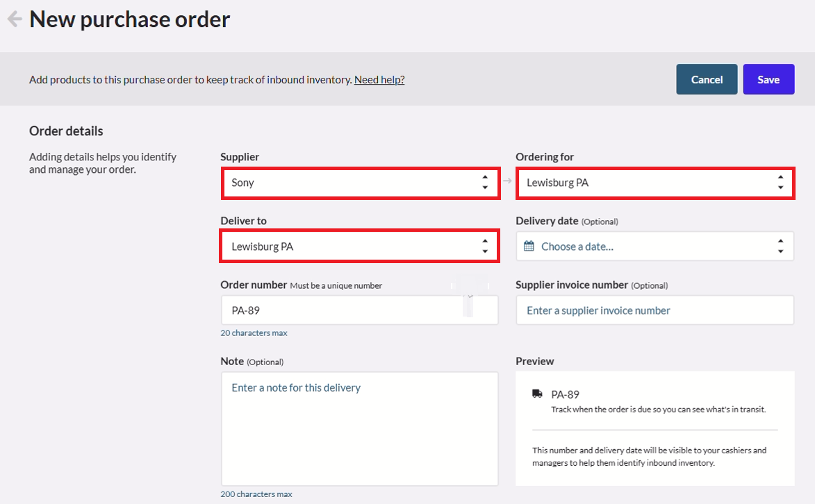The width and height of the screenshot is (815, 504).
Task: Cancel the purchase order
Action: 707,80
